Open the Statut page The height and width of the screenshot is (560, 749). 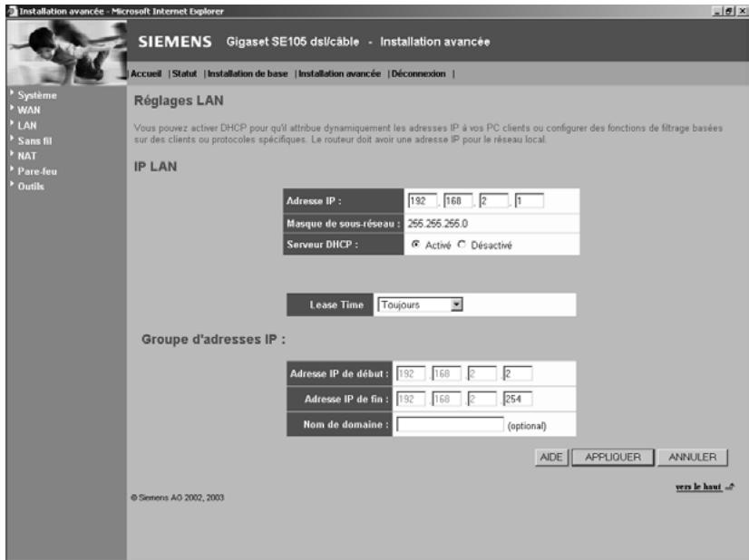click(x=184, y=74)
